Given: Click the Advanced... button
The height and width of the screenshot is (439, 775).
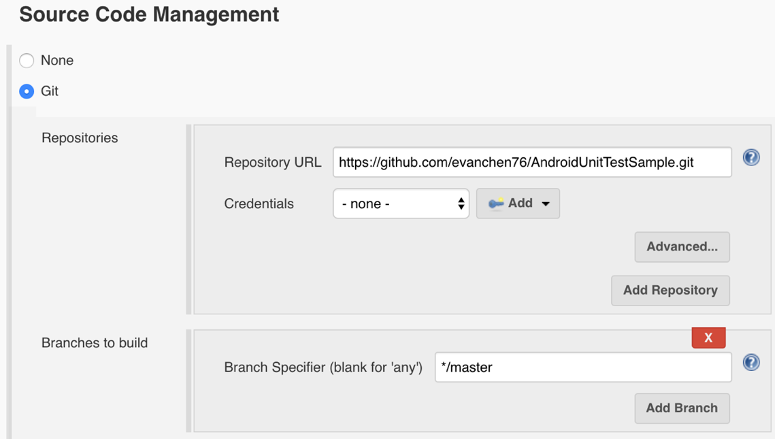Looking at the screenshot, I should click(x=682, y=246).
